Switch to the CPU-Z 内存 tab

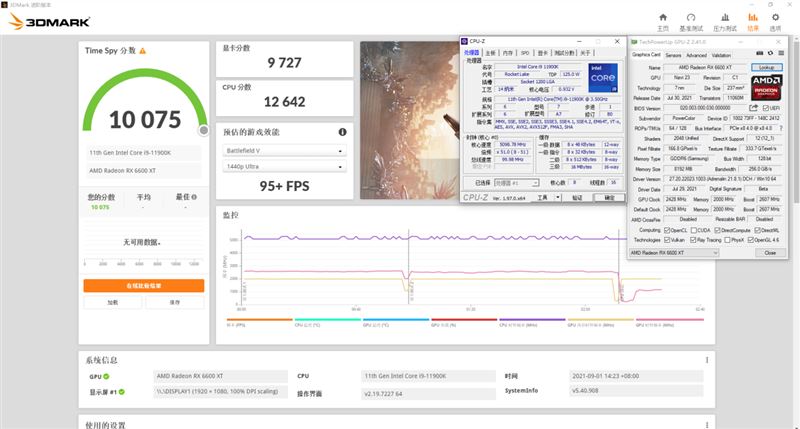pyautogui.click(x=508, y=53)
